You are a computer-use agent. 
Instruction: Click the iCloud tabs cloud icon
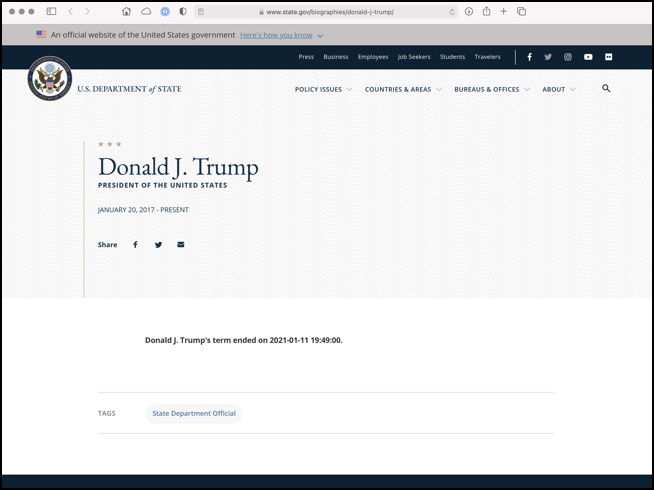(146, 12)
